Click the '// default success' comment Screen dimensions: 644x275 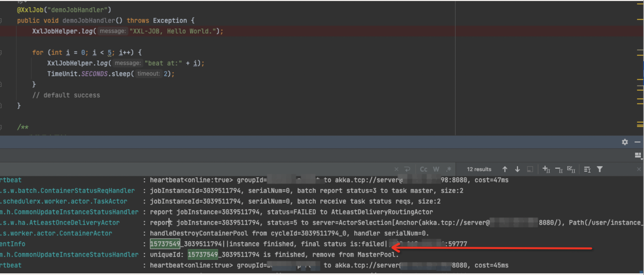coord(66,95)
